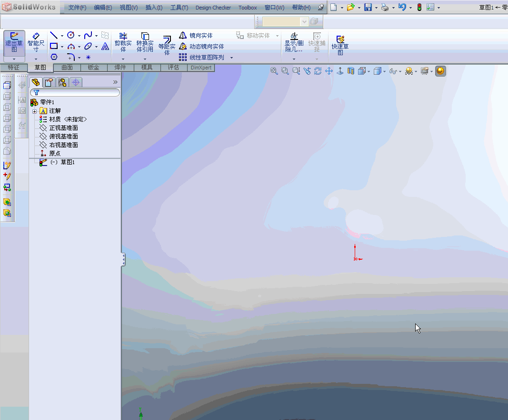
Task: Open the Circle tool dropdown arrow
Action: click(x=79, y=36)
